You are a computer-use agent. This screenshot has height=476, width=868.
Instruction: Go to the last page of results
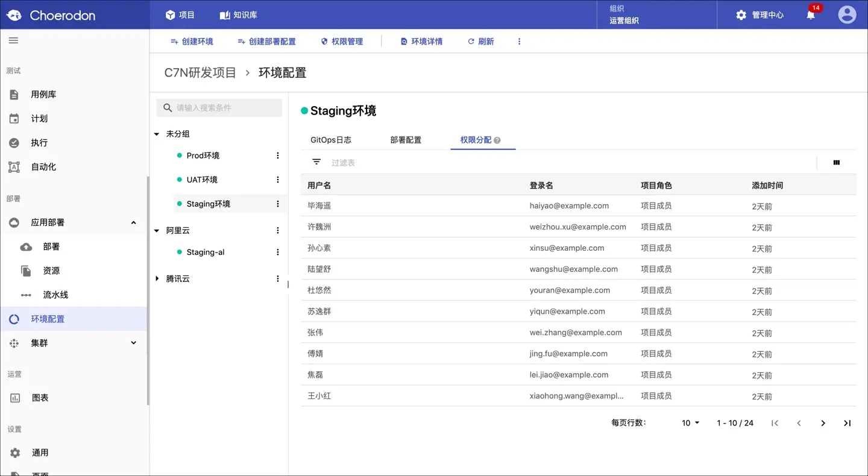pos(847,423)
